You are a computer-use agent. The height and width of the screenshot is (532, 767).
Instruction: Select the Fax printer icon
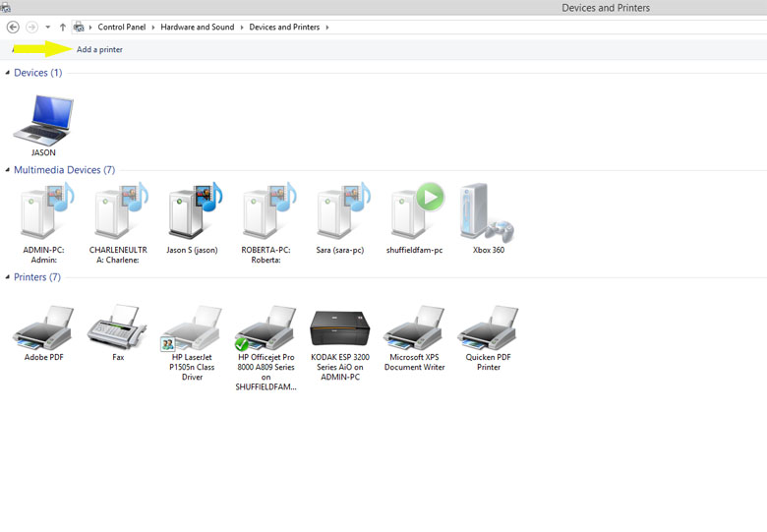pos(117,330)
